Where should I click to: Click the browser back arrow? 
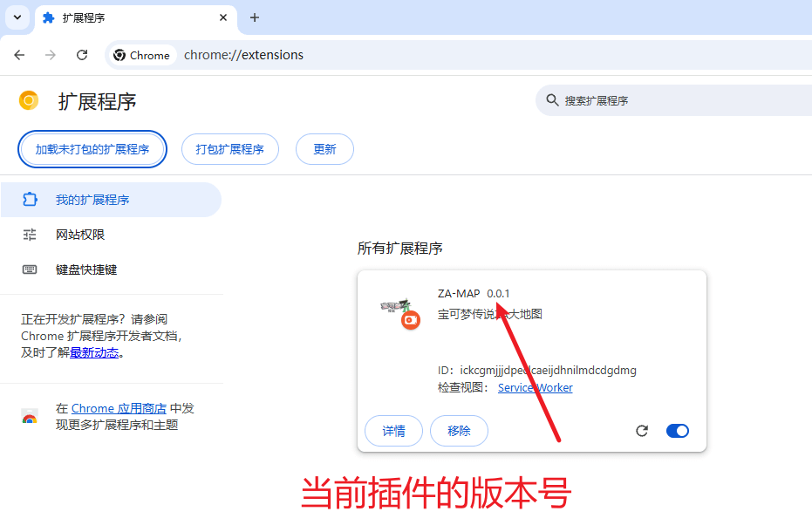coord(19,54)
